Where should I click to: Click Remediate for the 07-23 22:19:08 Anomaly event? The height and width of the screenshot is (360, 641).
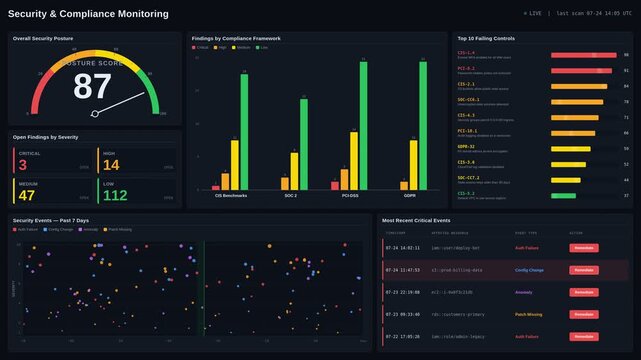(584, 292)
